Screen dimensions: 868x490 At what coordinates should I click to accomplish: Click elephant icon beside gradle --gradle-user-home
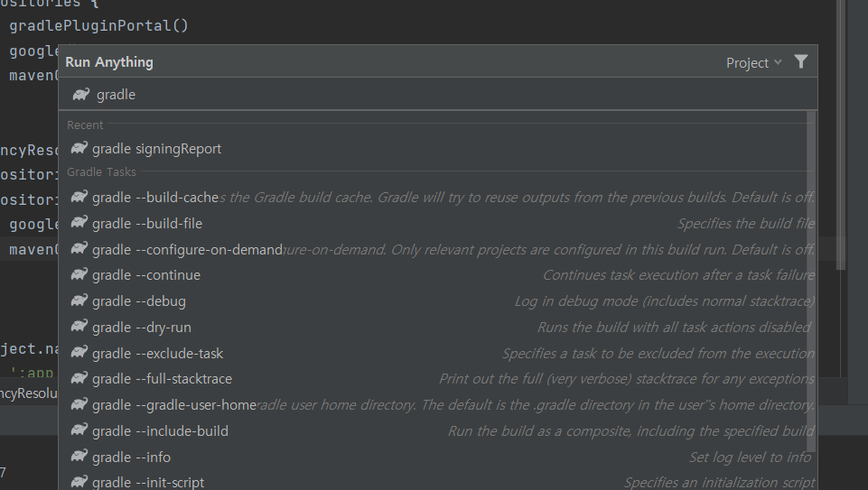point(79,404)
